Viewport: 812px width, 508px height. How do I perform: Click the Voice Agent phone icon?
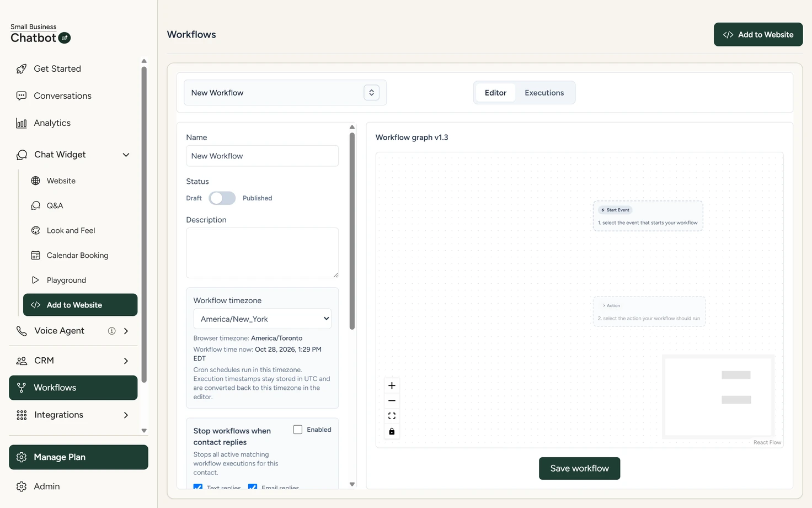pyautogui.click(x=22, y=331)
